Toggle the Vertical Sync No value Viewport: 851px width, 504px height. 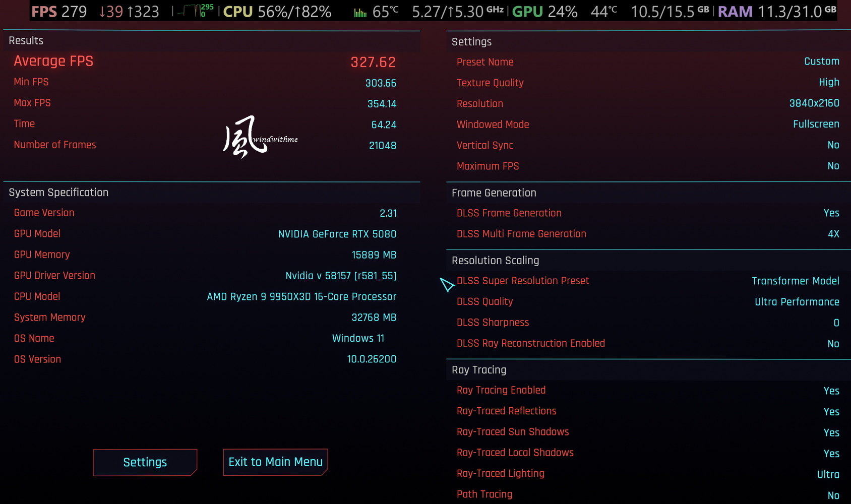833,145
